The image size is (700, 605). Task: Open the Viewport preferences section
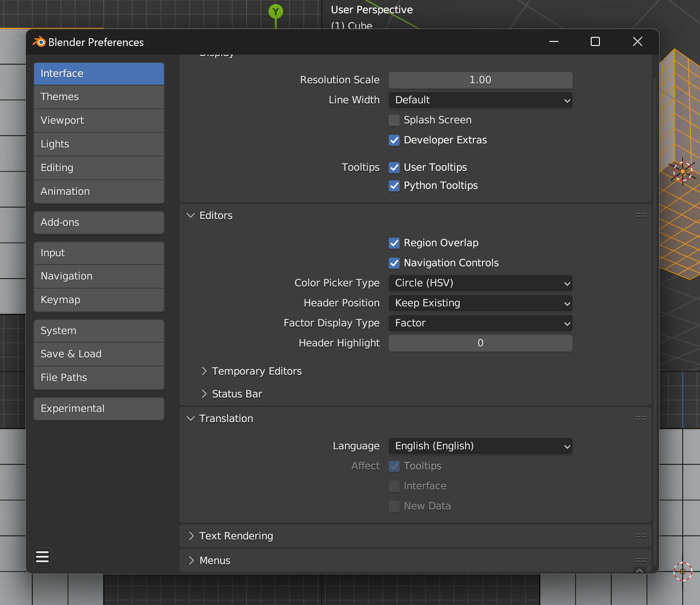99,121
